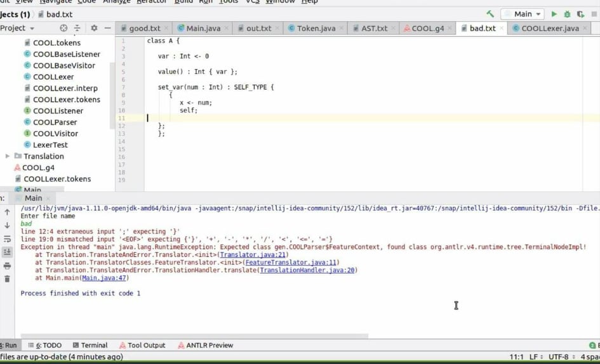Select COOLBaseListener in the project tree
Screen dimensions: 600x364
point(67,55)
